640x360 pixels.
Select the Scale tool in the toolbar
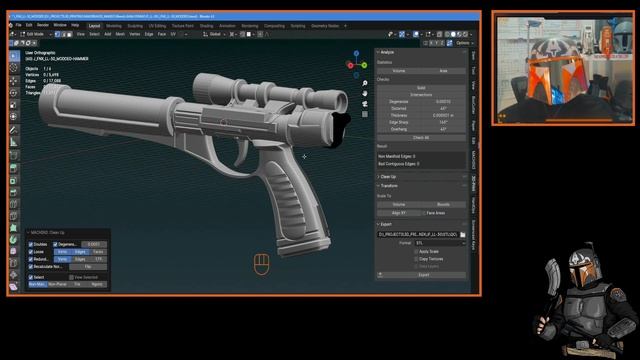[14, 105]
